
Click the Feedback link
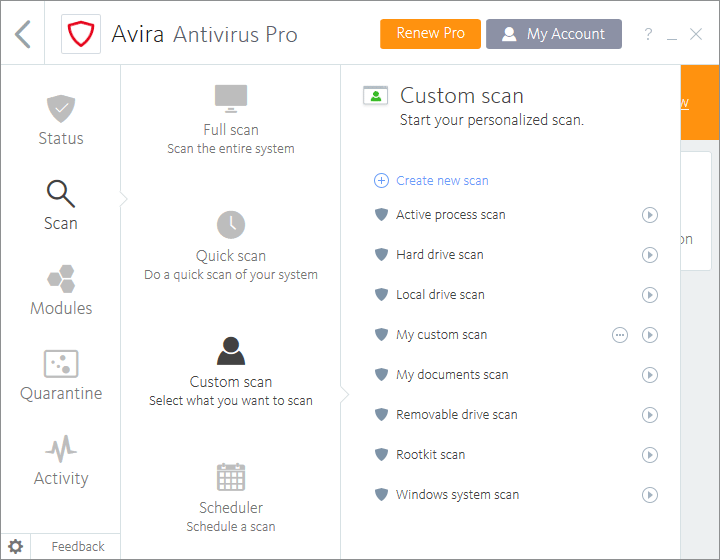(x=78, y=546)
